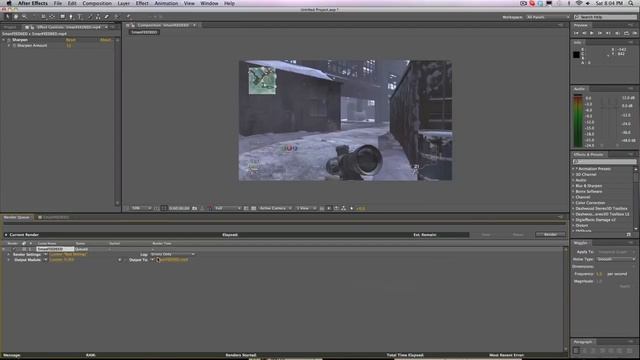Toggle Preview panel loop option
The height and width of the screenshot is (360, 640).
point(627,33)
